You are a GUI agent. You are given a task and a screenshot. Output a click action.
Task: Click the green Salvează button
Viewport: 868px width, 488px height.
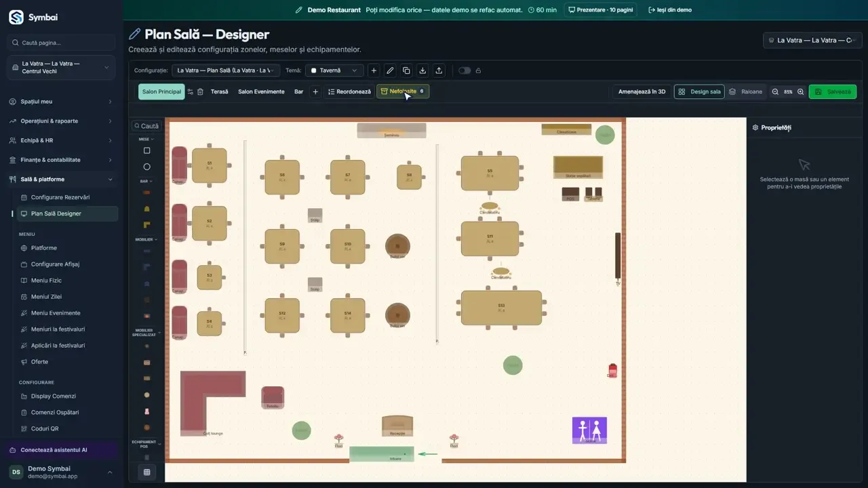[833, 91]
